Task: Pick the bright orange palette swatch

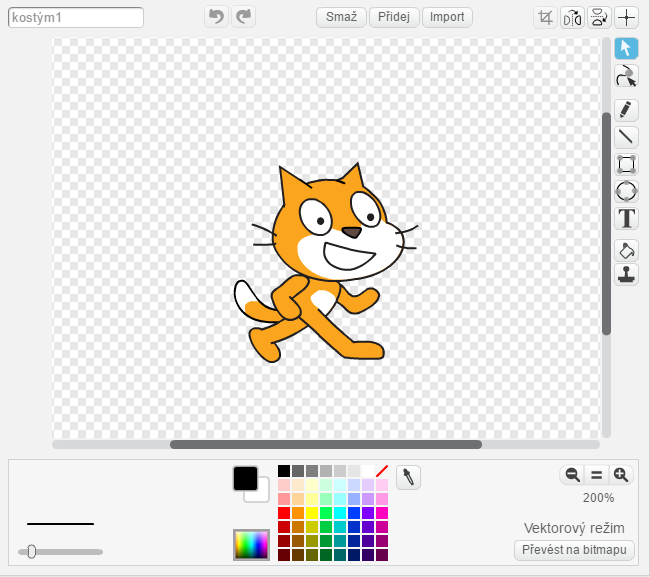Action: [298, 513]
